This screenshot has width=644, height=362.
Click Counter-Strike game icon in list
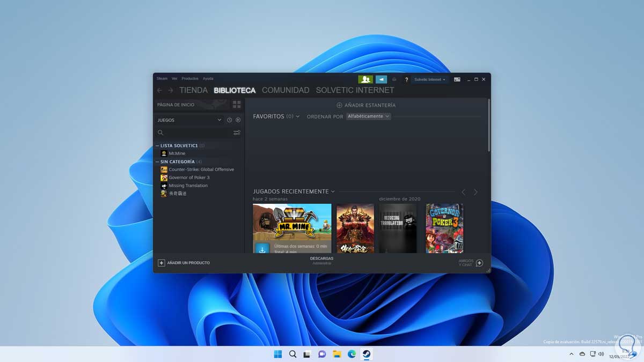click(x=164, y=169)
